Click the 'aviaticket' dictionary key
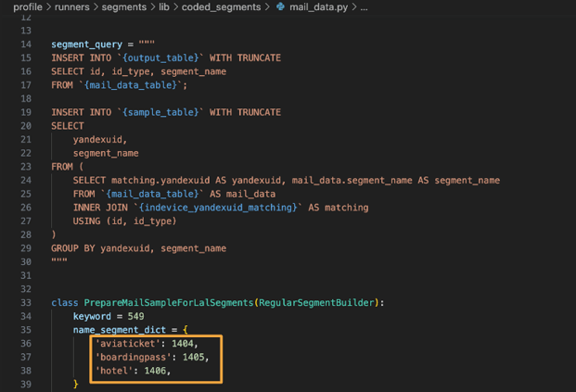This screenshot has width=576, height=392. [x=128, y=344]
